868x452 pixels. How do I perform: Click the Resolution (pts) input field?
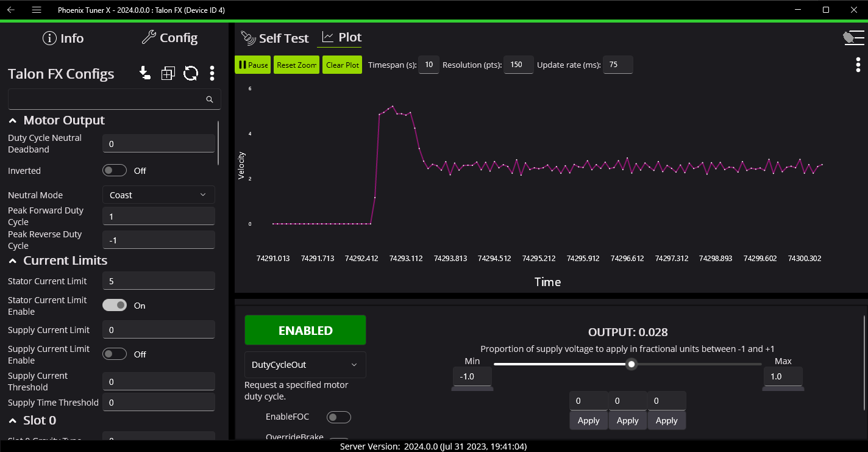point(519,65)
